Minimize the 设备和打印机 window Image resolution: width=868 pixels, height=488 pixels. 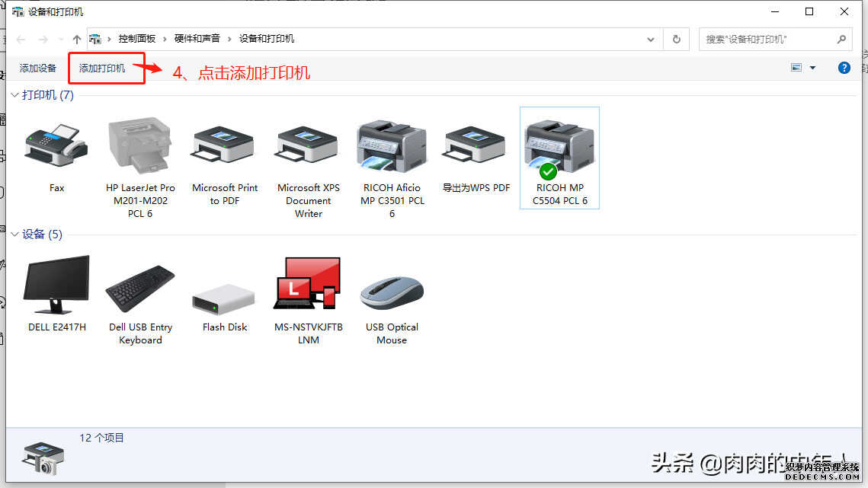[775, 11]
